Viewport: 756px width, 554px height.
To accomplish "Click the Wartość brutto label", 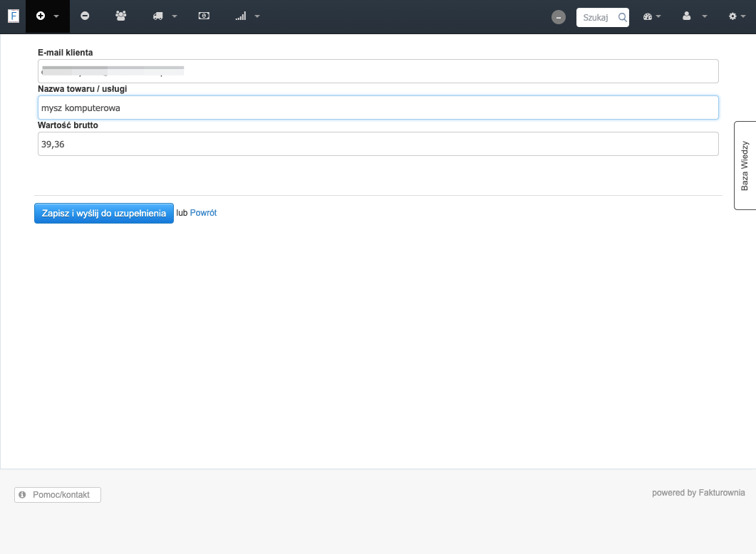I will (x=68, y=125).
